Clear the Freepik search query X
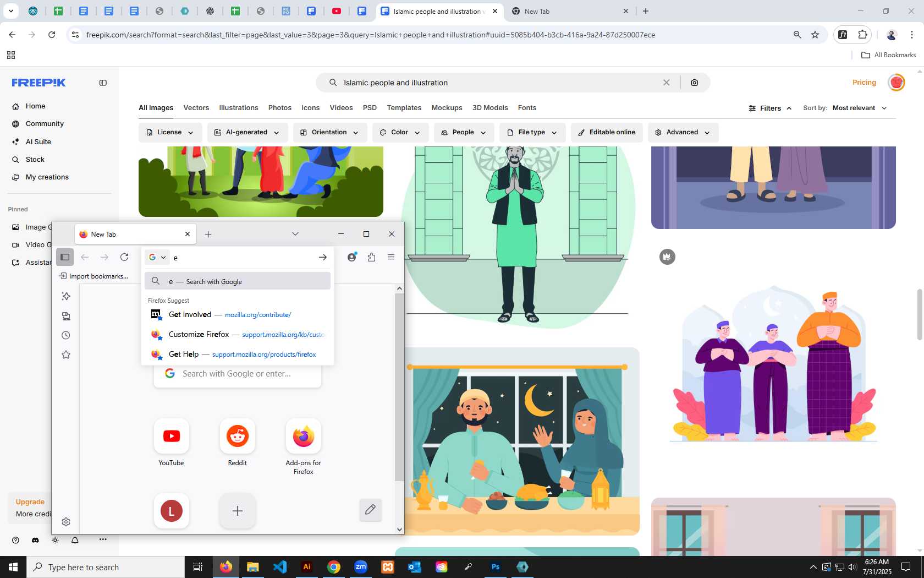This screenshot has width=924, height=578. 666,83
